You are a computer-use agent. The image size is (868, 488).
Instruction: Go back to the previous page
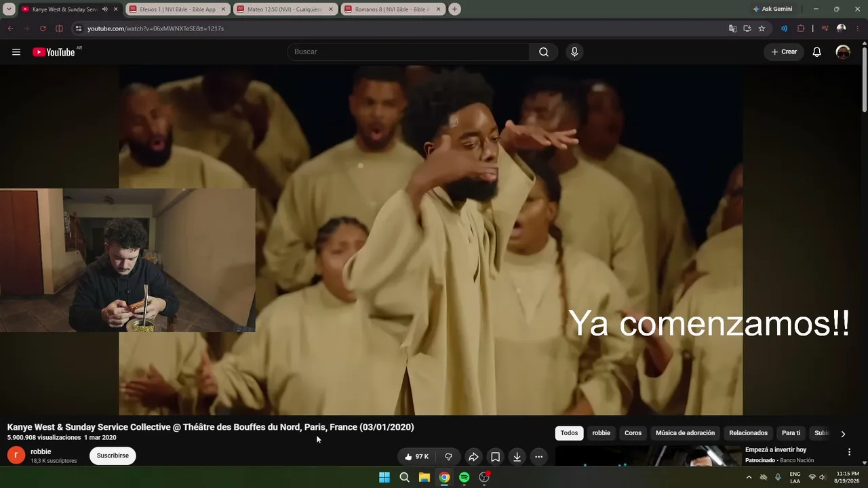pos(10,28)
